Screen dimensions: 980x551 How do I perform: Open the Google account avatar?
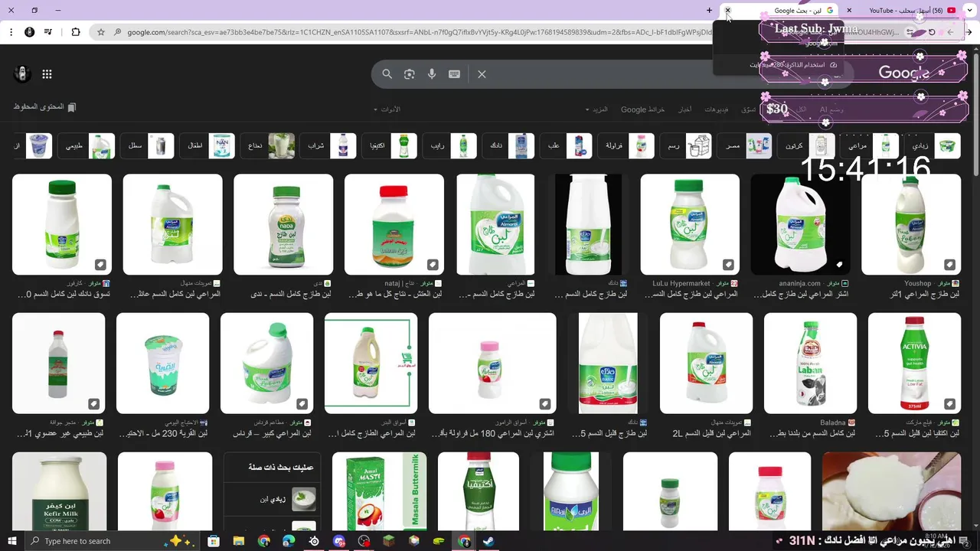tap(22, 73)
